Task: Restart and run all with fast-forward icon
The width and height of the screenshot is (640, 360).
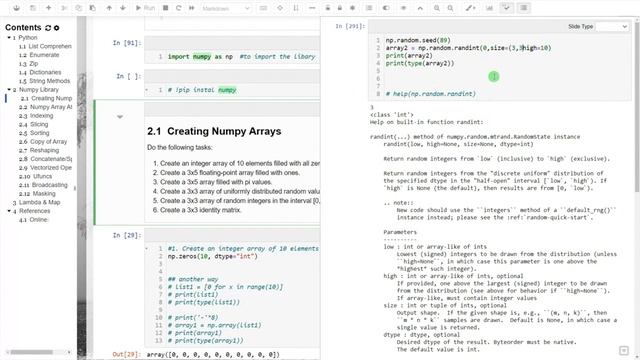Action: [191, 8]
